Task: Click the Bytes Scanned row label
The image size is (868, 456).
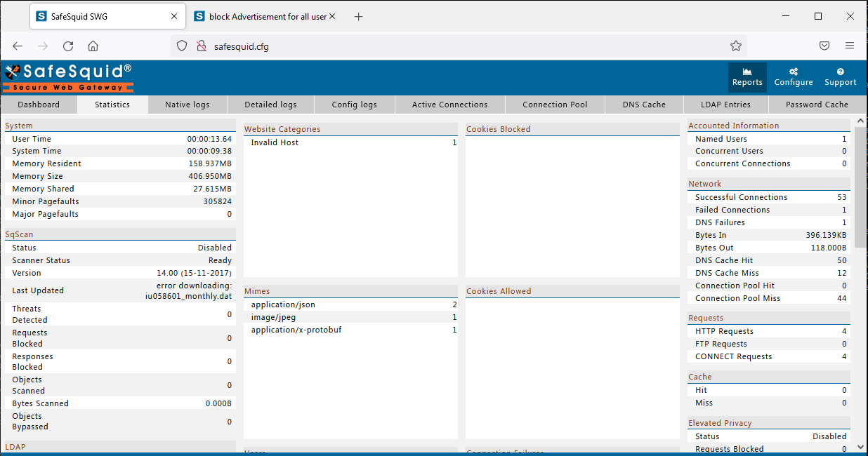Action: click(x=40, y=403)
